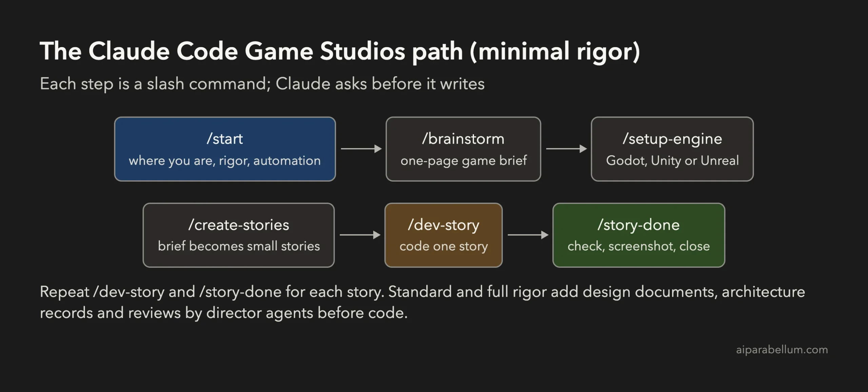Screen dimensions: 868x392
Task: Select the green /story-done box
Action: click(x=639, y=235)
